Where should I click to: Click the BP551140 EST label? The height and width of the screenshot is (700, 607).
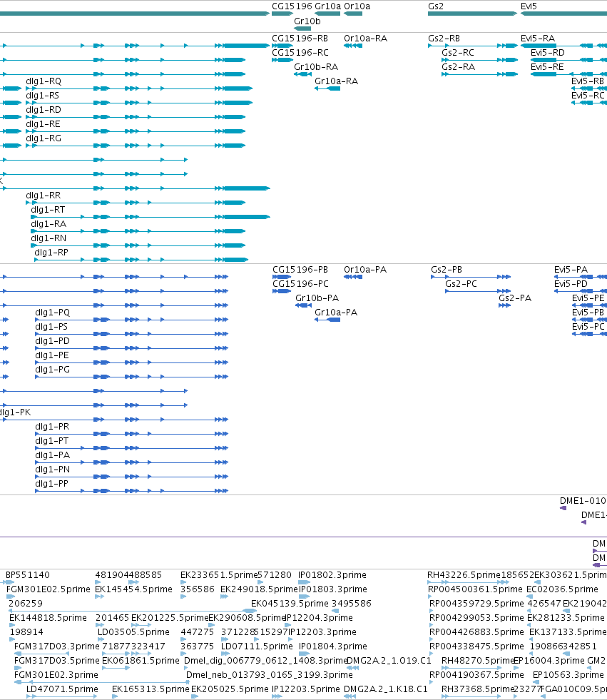tap(28, 575)
